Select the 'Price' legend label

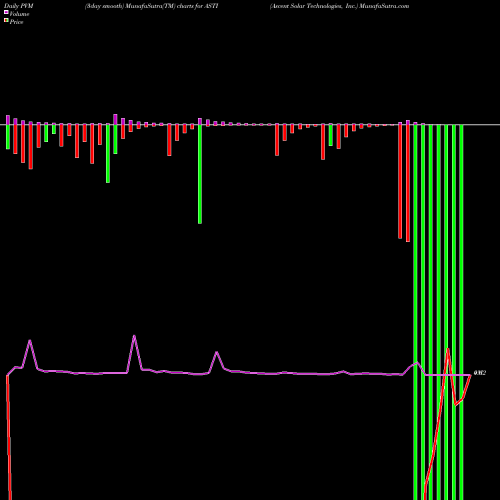tap(16, 22)
